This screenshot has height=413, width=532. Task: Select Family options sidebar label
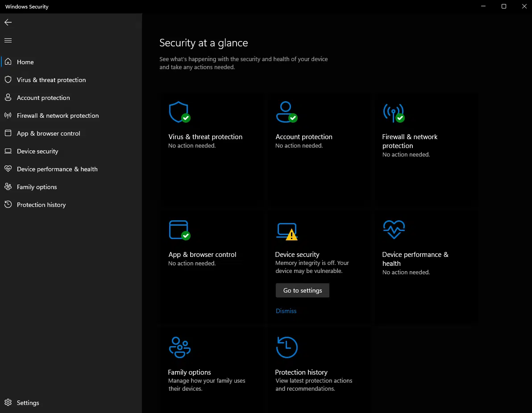click(x=37, y=187)
